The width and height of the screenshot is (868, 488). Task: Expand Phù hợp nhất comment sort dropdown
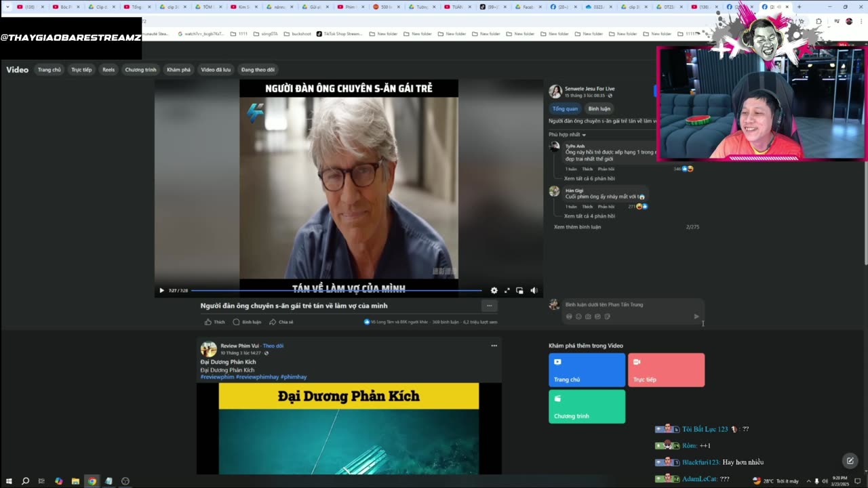[568, 134]
